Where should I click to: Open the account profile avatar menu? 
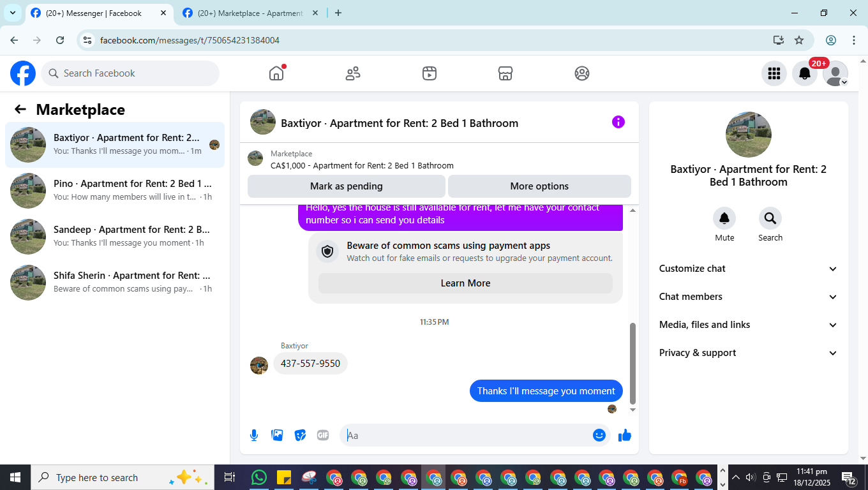pyautogui.click(x=835, y=73)
